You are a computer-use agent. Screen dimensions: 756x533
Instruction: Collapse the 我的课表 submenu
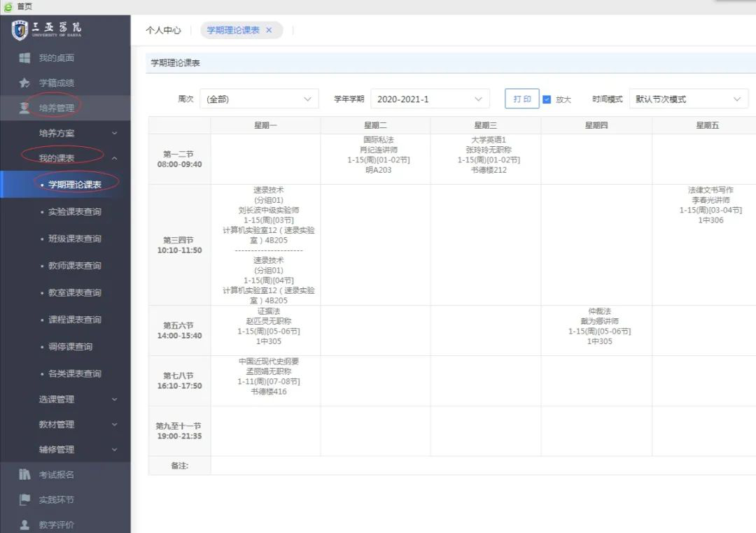click(x=114, y=158)
